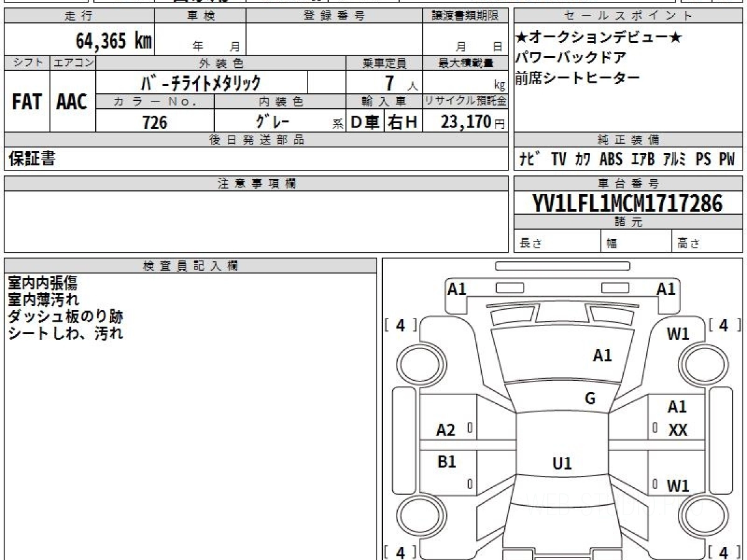The image size is (747, 560).
Task: Click the XX mark on the right door
Action: 678,430
